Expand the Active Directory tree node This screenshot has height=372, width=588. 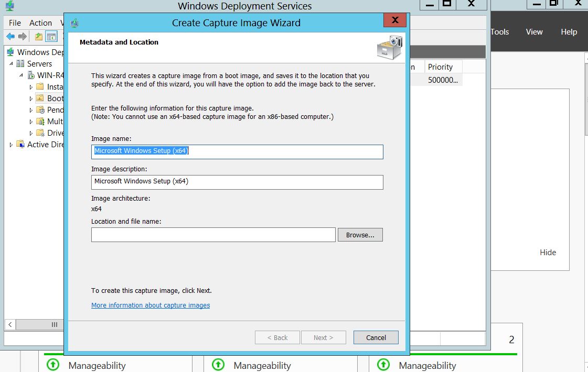12,145
